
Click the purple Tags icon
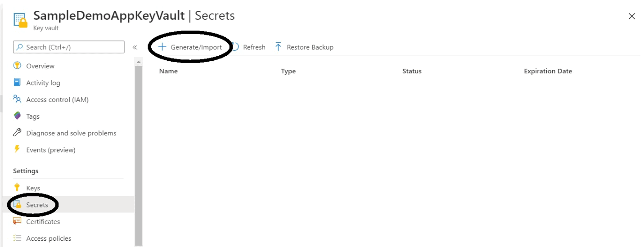[18, 116]
